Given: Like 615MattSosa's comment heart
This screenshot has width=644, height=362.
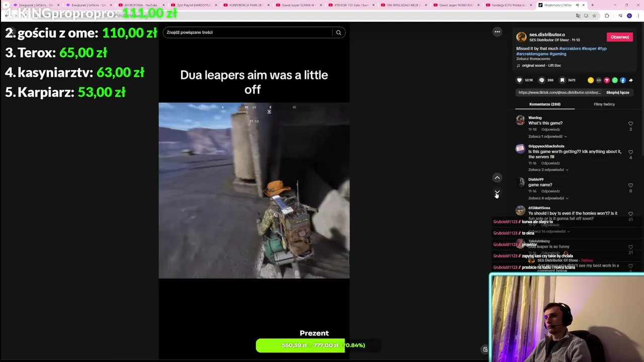Looking at the screenshot, I should click(630, 214).
